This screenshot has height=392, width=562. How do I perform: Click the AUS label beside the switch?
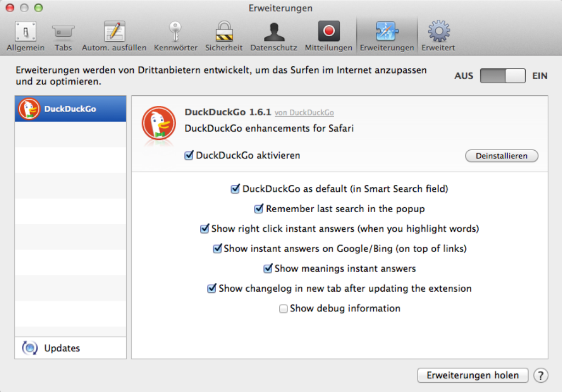click(464, 76)
